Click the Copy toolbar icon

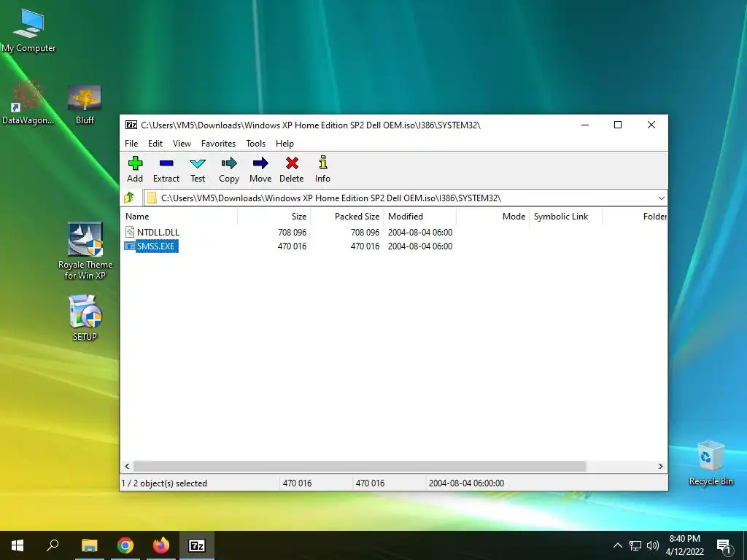pos(228,164)
